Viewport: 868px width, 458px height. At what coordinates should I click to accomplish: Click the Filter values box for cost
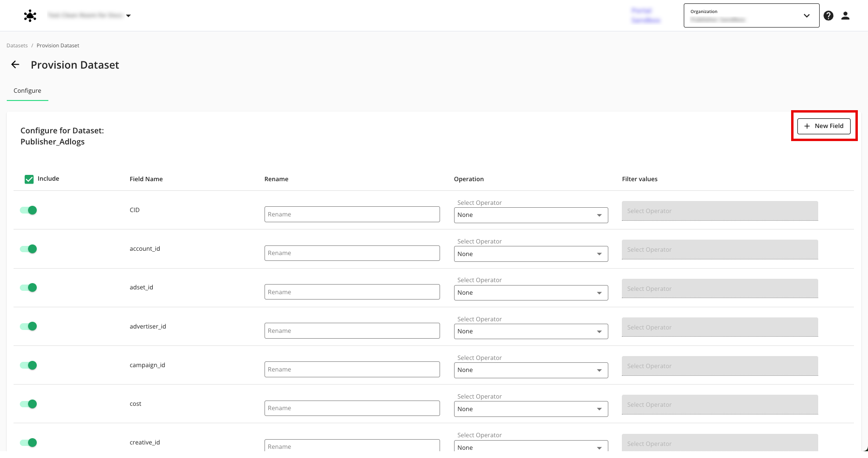point(720,405)
